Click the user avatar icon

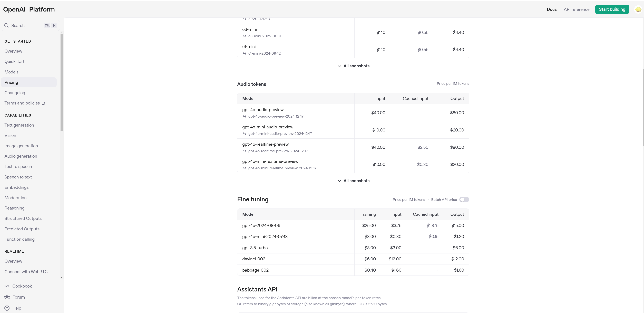click(x=638, y=9)
